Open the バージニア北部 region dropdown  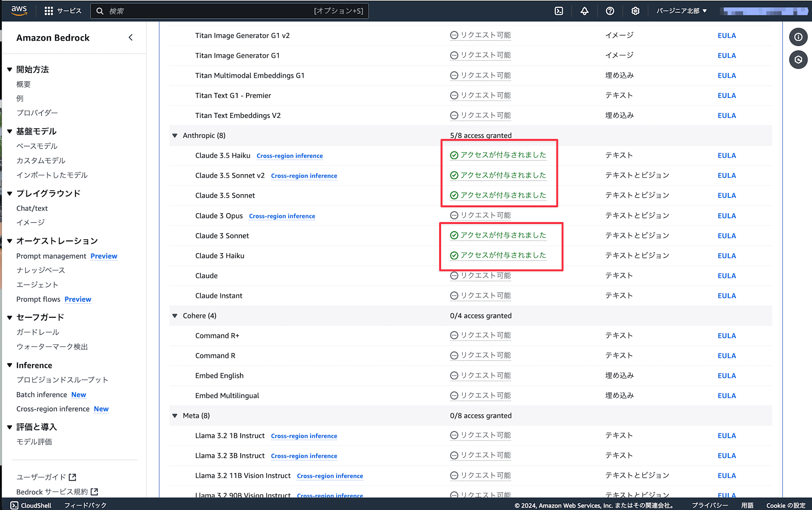pyautogui.click(x=682, y=11)
